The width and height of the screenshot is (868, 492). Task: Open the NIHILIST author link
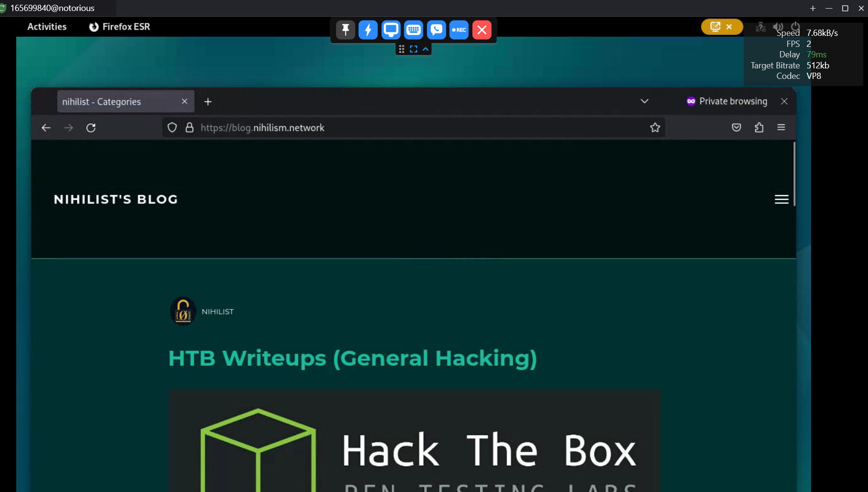(x=218, y=311)
